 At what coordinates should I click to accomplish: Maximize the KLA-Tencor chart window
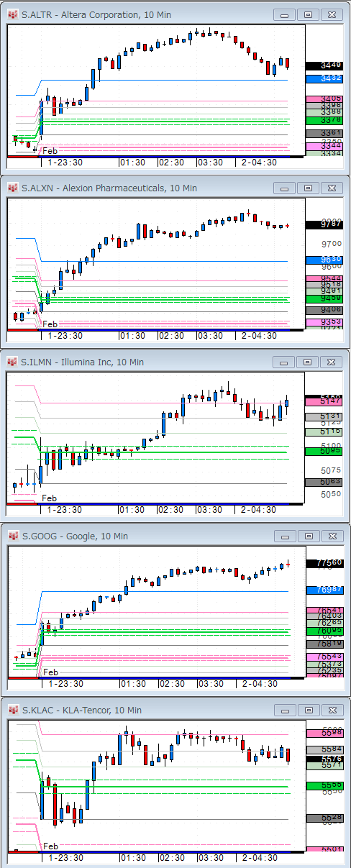pyautogui.click(x=308, y=711)
